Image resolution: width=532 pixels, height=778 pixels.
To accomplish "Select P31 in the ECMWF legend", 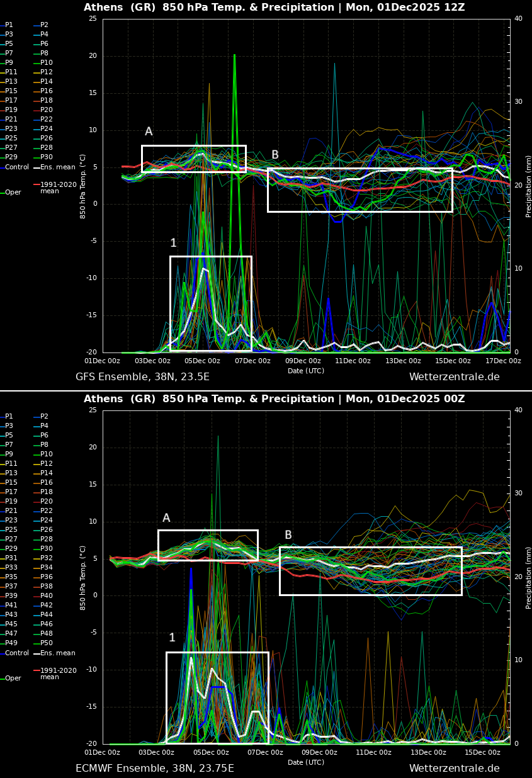I will point(11,558).
